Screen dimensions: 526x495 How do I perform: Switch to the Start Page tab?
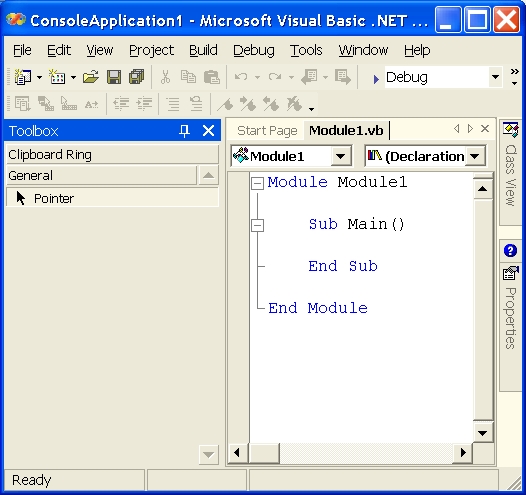point(267,130)
